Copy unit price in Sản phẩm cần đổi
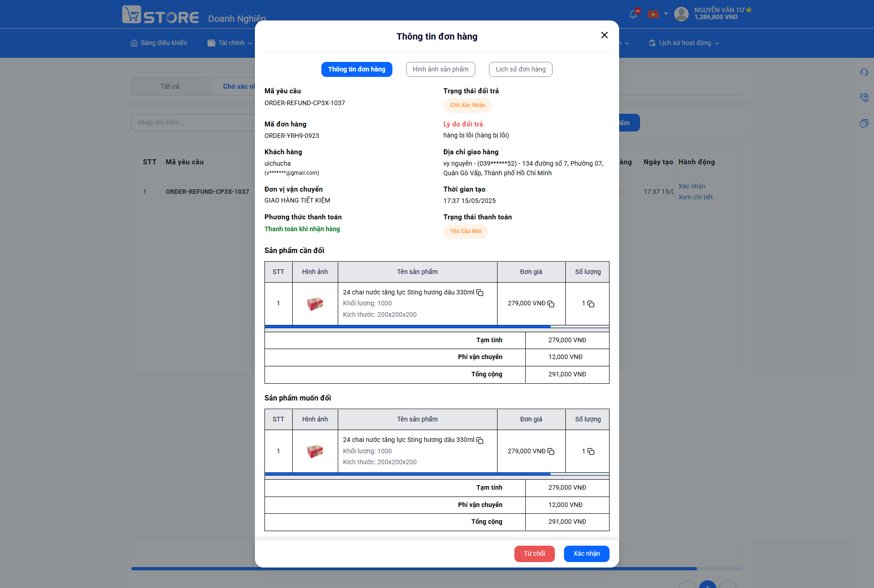Image resolution: width=874 pixels, height=588 pixels. tap(551, 304)
